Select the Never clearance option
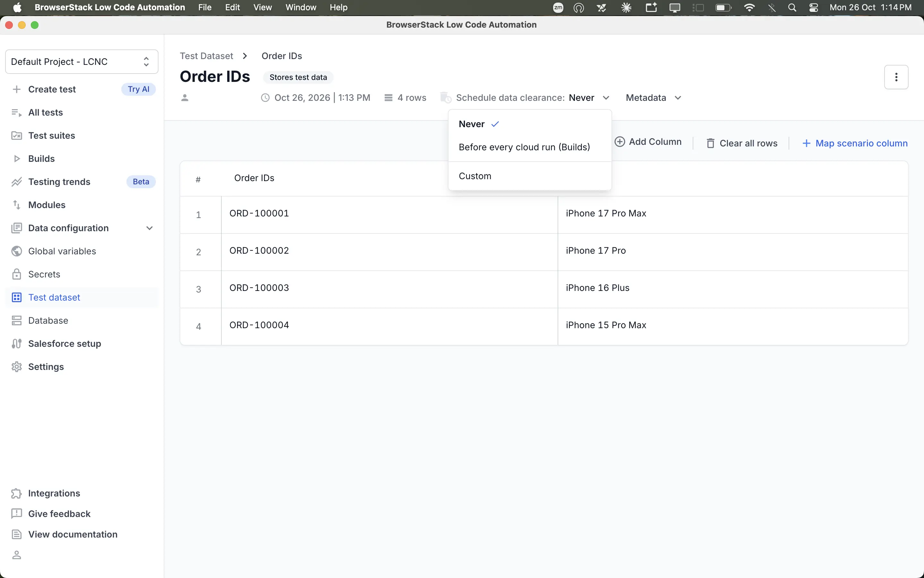924x578 pixels. 530,124
